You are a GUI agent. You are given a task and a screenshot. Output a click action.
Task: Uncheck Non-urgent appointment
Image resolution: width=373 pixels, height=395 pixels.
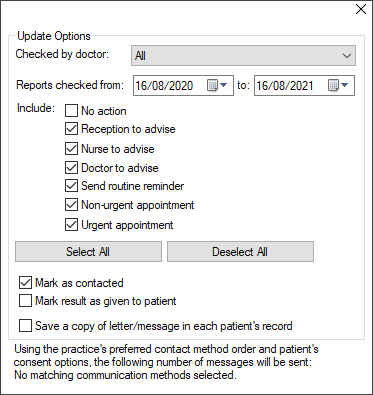[x=71, y=205]
